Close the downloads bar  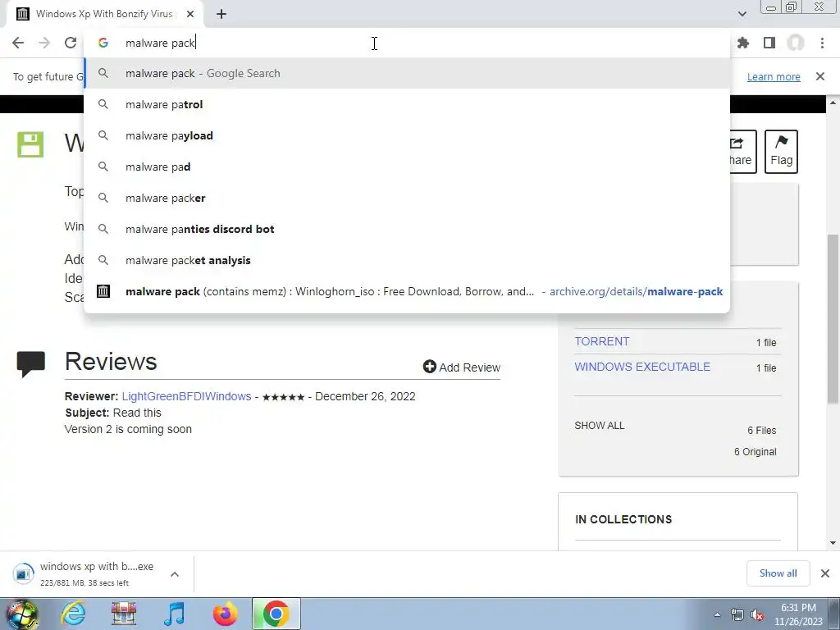(x=825, y=573)
